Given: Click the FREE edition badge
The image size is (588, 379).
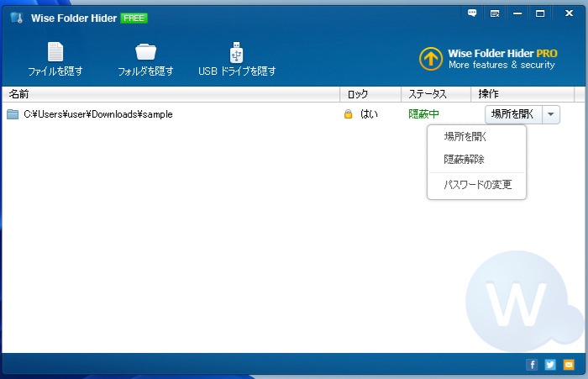Looking at the screenshot, I should pyautogui.click(x=134, y=18).
